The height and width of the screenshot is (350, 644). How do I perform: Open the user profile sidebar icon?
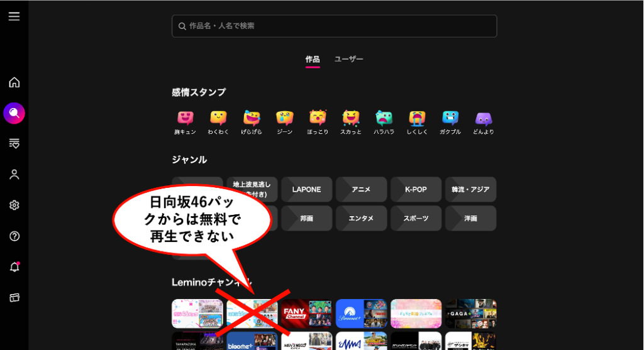pyautogui.click(x=14, y=175)
